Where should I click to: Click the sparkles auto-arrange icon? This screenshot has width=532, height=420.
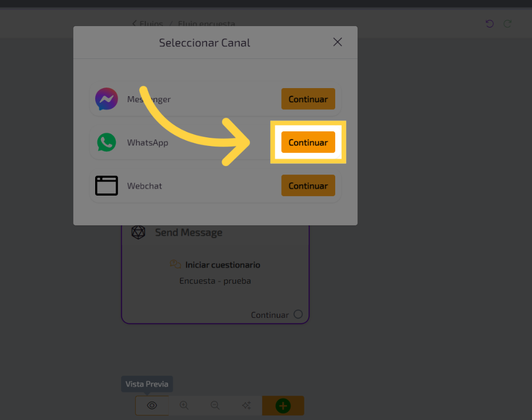pyautogui.click(x=246, y=405)
